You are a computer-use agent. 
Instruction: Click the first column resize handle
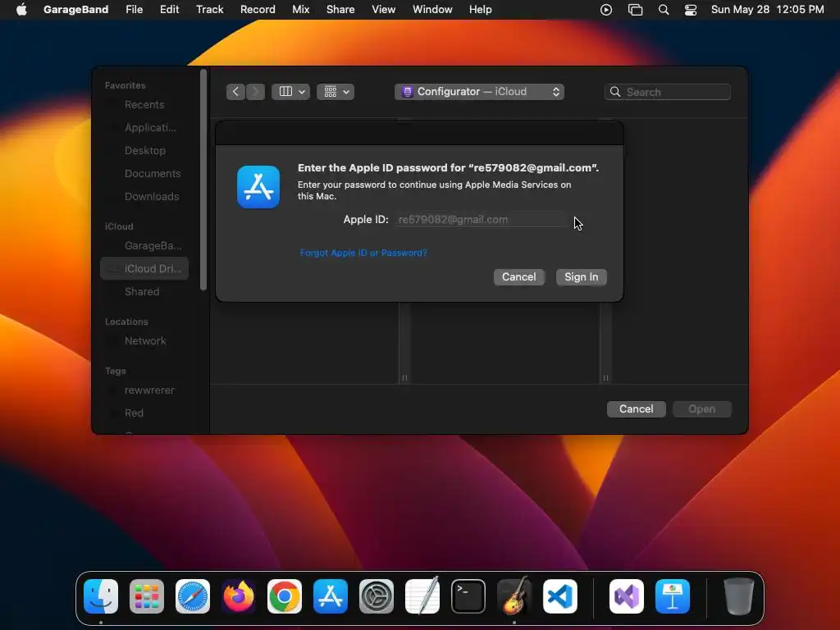[x=404, y=377]
